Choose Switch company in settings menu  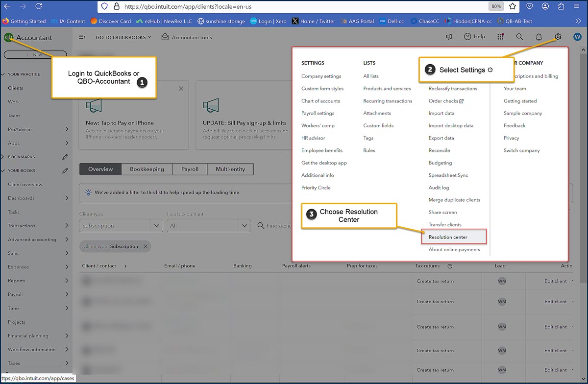pos(521,150)
